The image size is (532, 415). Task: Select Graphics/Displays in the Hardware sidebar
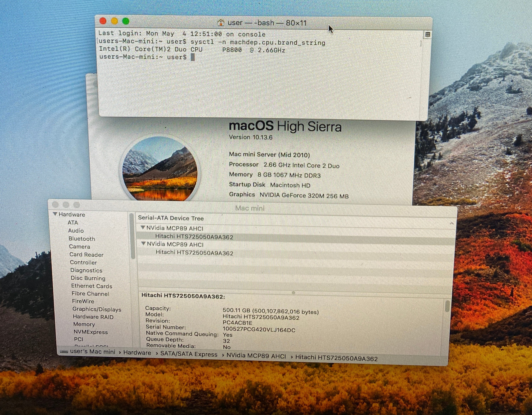pyautogui.click(x=97, y=309)
